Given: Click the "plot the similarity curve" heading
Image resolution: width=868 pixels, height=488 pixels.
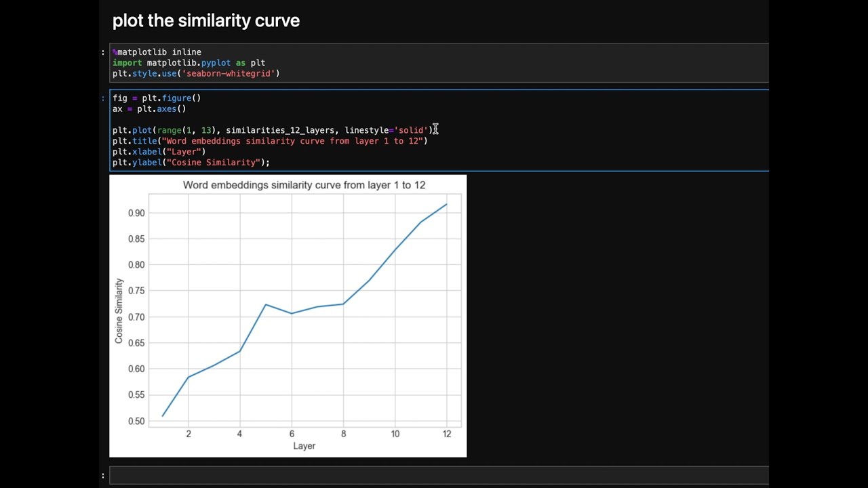Looking at the screenshot, I should (205, 21).
